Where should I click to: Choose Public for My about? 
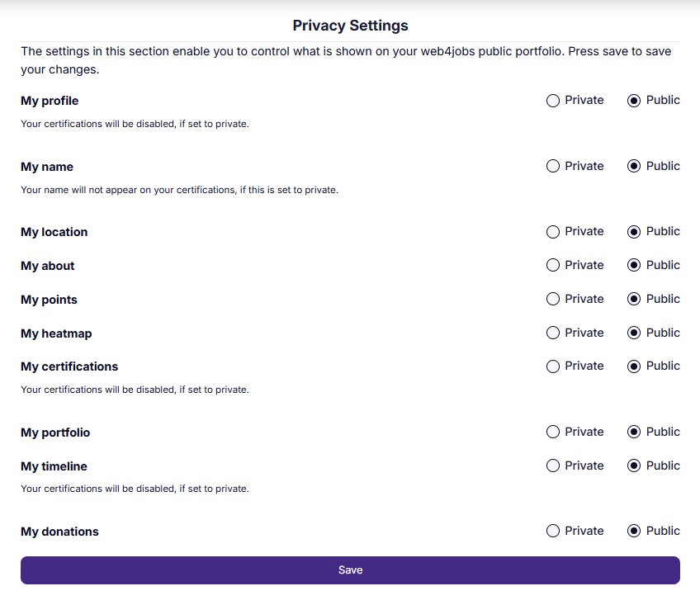pyautogui.click(x=634, y=266)
